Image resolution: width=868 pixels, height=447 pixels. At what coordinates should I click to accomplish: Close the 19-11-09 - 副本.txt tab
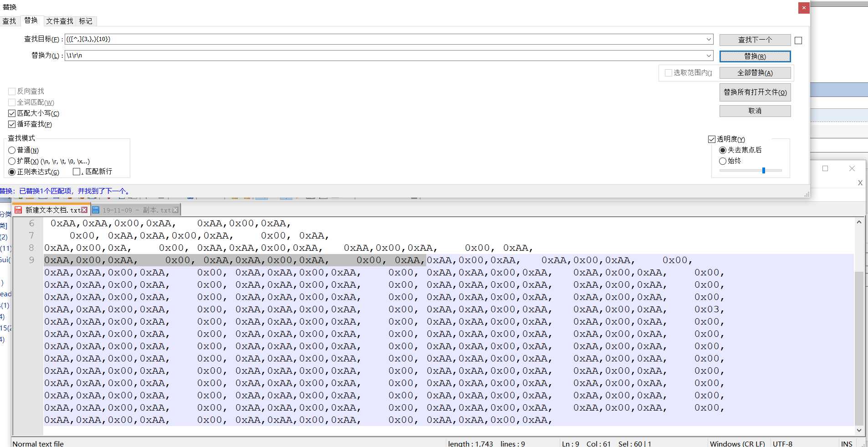[175, 210]
